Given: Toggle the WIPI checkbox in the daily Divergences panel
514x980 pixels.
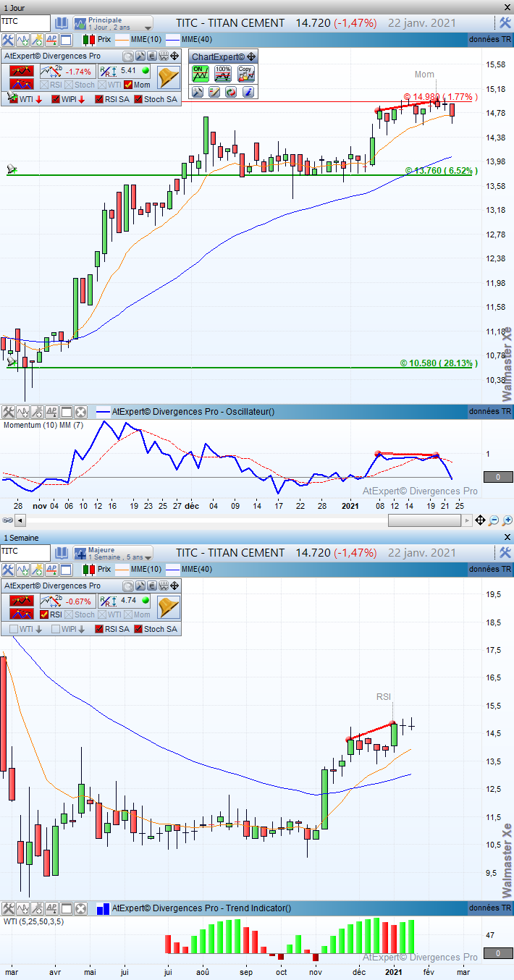Looking at the screenshot, I should click(x=56, y=99).
